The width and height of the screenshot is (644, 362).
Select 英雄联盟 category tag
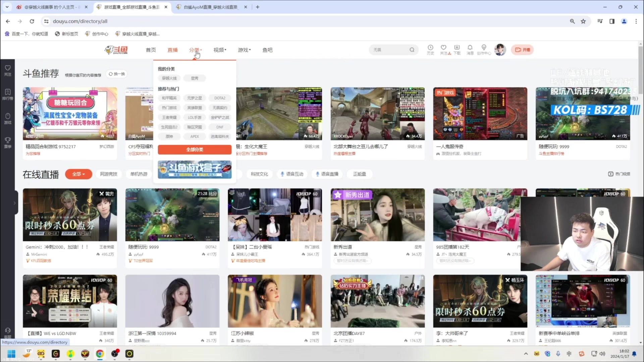(195, 108)
